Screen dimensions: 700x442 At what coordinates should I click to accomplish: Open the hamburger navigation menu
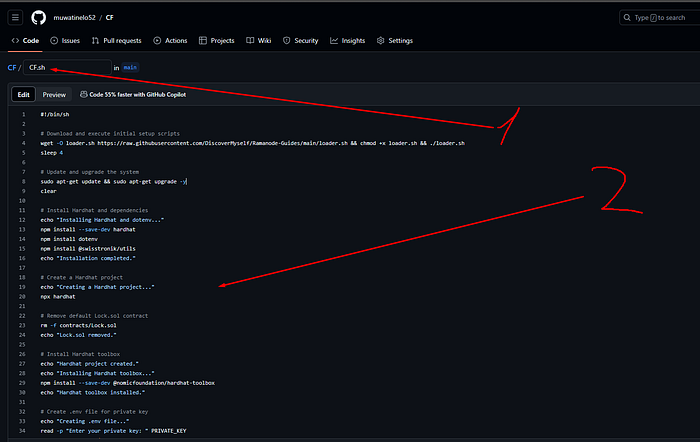tap(15, 17)
